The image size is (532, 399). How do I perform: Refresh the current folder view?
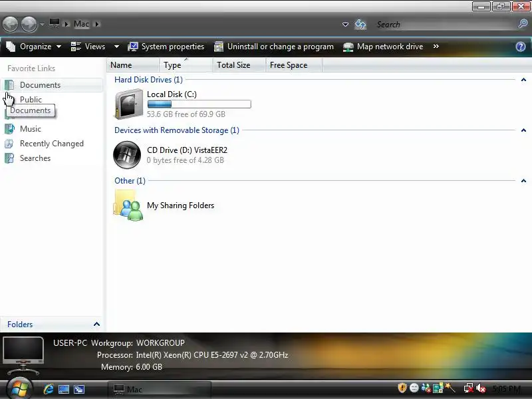pos(360,25)
